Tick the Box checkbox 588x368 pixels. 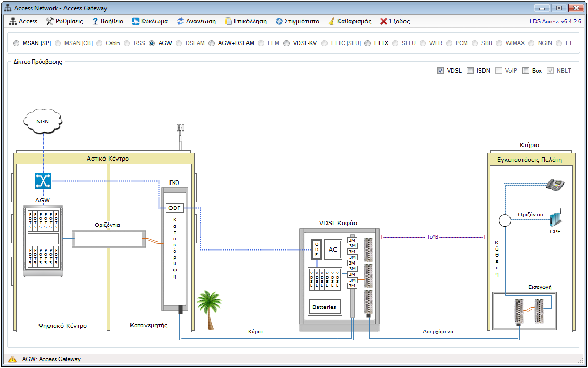tap(526, 71)
